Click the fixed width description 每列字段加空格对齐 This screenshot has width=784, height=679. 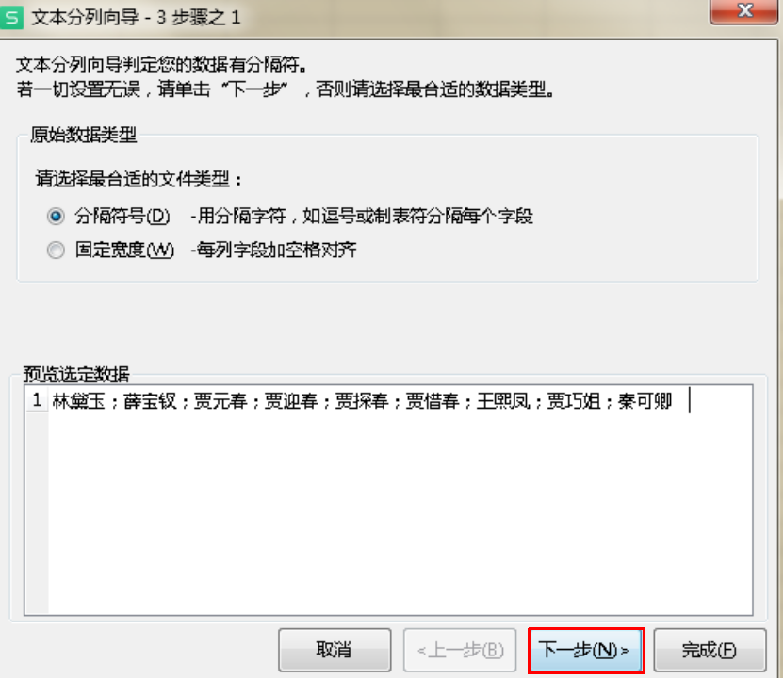point(276,250)
